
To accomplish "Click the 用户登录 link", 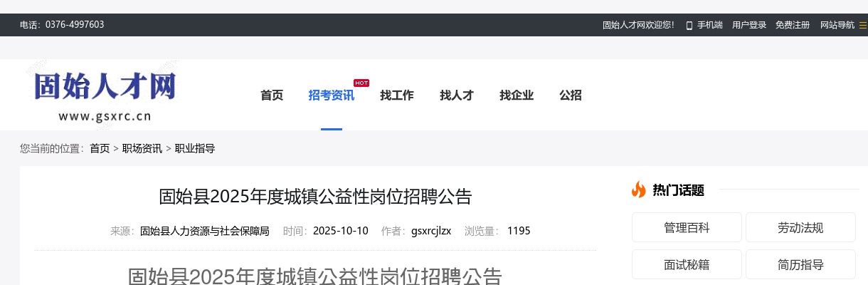I will click(x=749, y=25).
